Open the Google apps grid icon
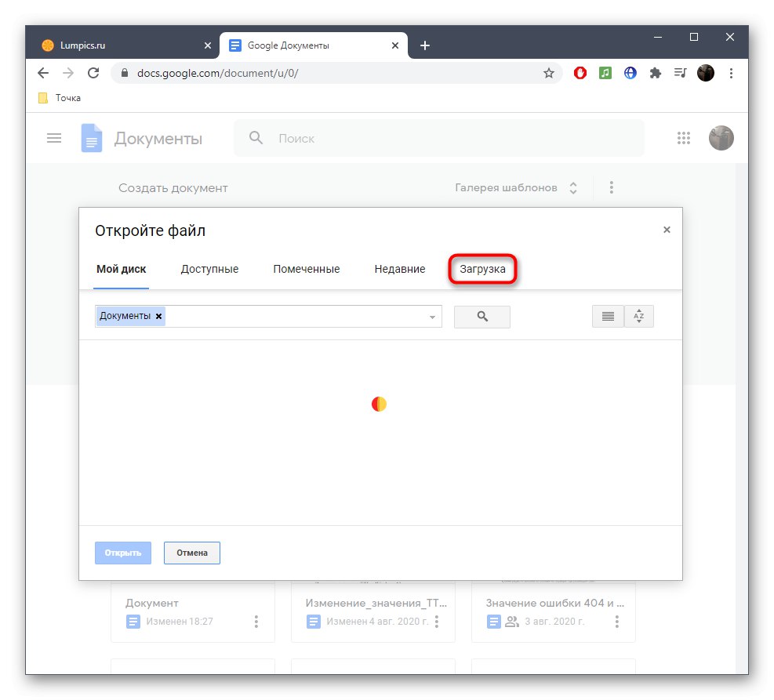This screenshot has width=774, height=700. [683, 138]
